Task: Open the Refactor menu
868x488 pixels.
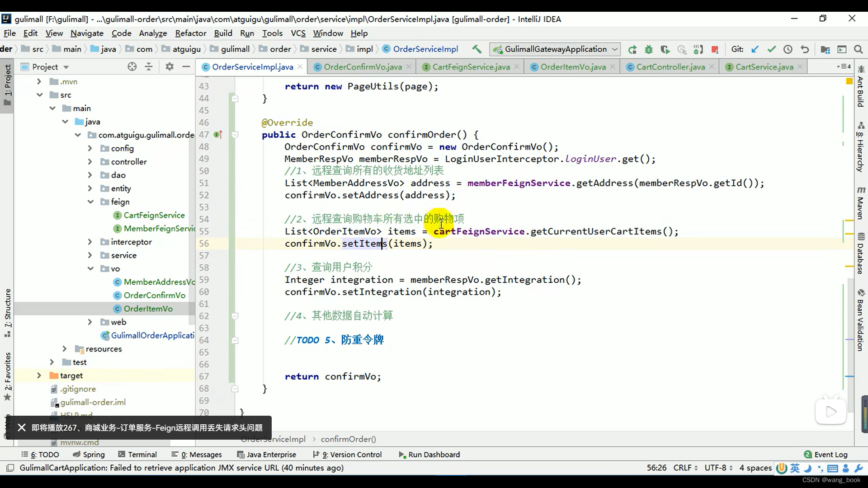Action: (191, 33)
